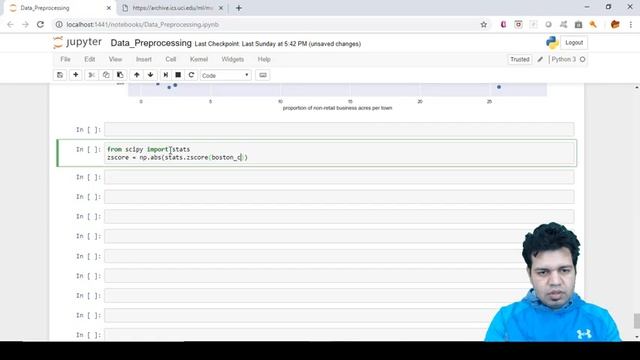The image size is (640, 360).
Task: Click the scrollbar up arrow
Action: click(x=637, y=87)
